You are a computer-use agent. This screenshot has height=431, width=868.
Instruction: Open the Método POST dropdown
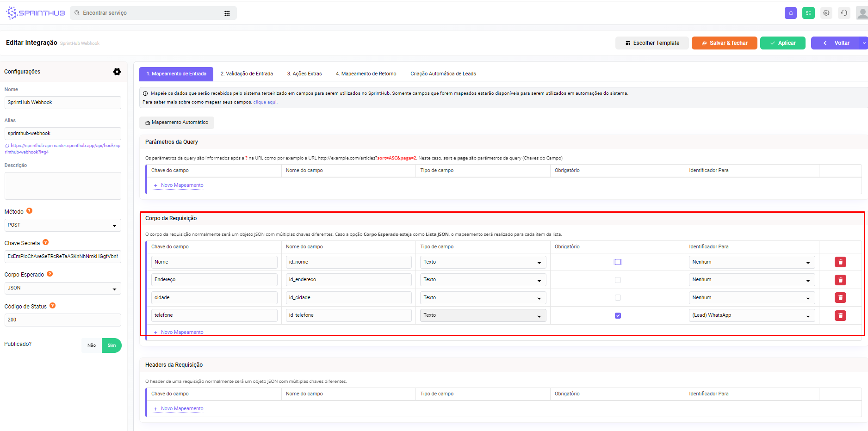click(63, 225)
